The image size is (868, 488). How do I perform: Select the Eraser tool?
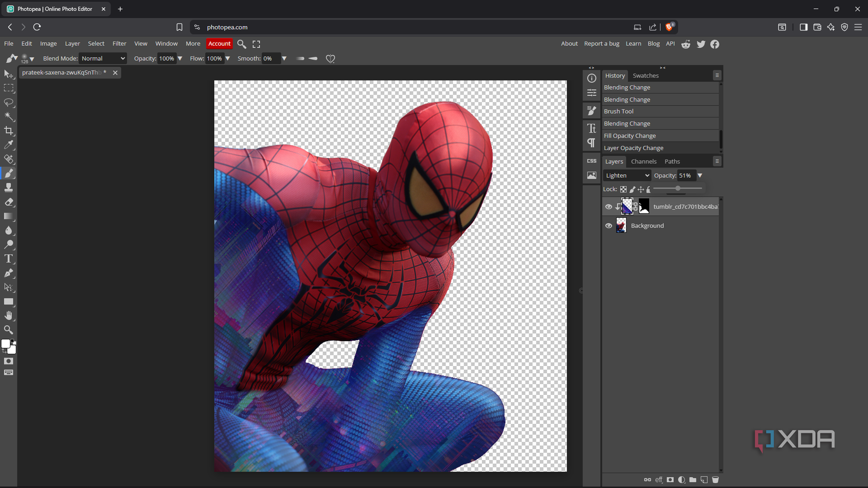[x=9, y=202]
